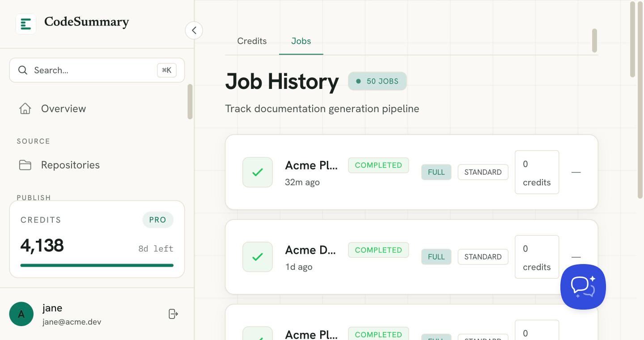Click the jane@acme.dev email text
The image size is (644, 340).
click(x=72, y=322)
